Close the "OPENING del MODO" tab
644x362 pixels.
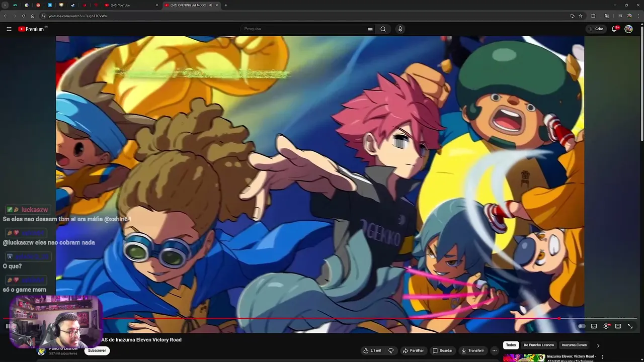tap(217, 5)
